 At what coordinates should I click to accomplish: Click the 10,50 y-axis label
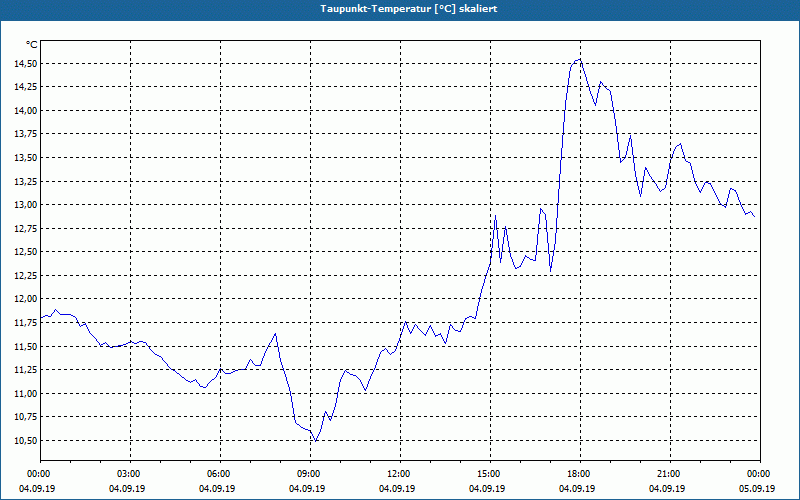tap(24, 441)
